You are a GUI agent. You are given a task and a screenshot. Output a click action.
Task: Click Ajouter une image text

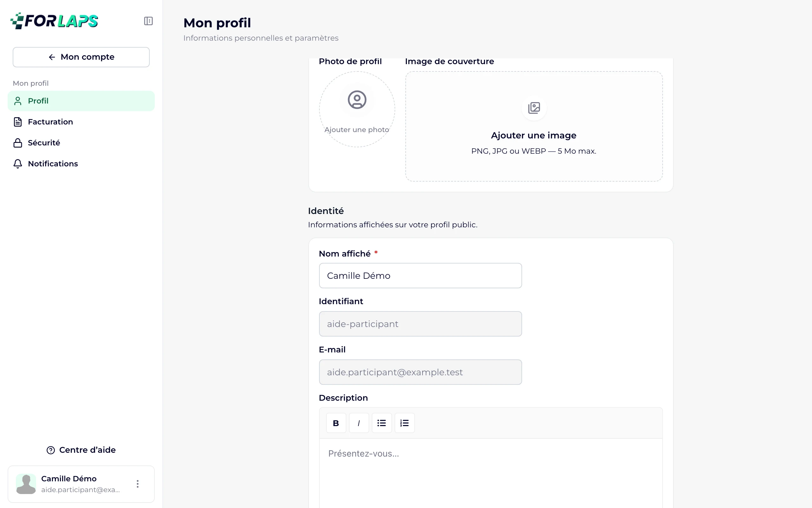534,135
